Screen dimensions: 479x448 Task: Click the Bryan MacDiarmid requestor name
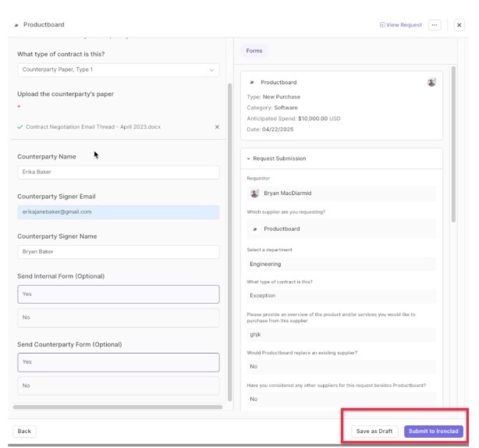point(287,193)
